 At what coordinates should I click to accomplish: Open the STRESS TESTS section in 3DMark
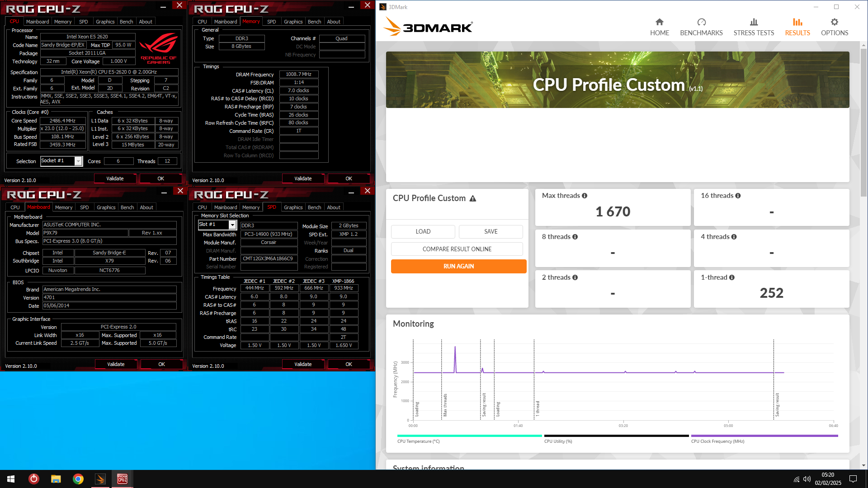[754, 27]
